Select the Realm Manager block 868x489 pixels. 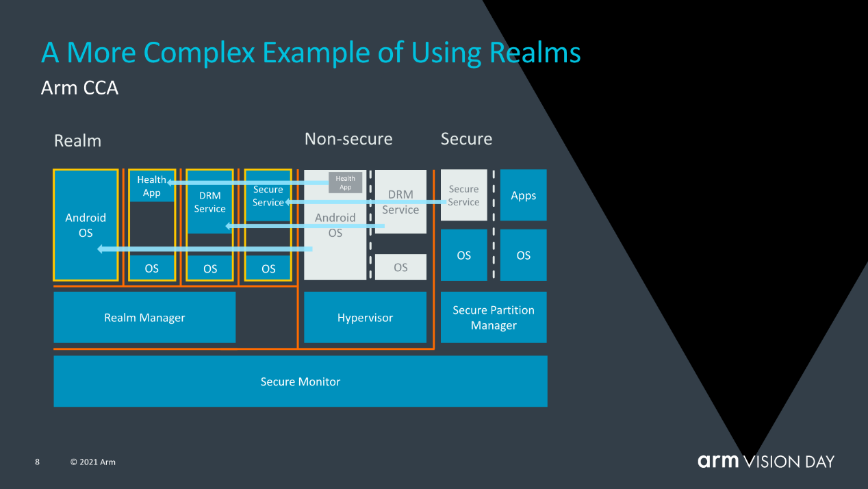tap(144, 318)
